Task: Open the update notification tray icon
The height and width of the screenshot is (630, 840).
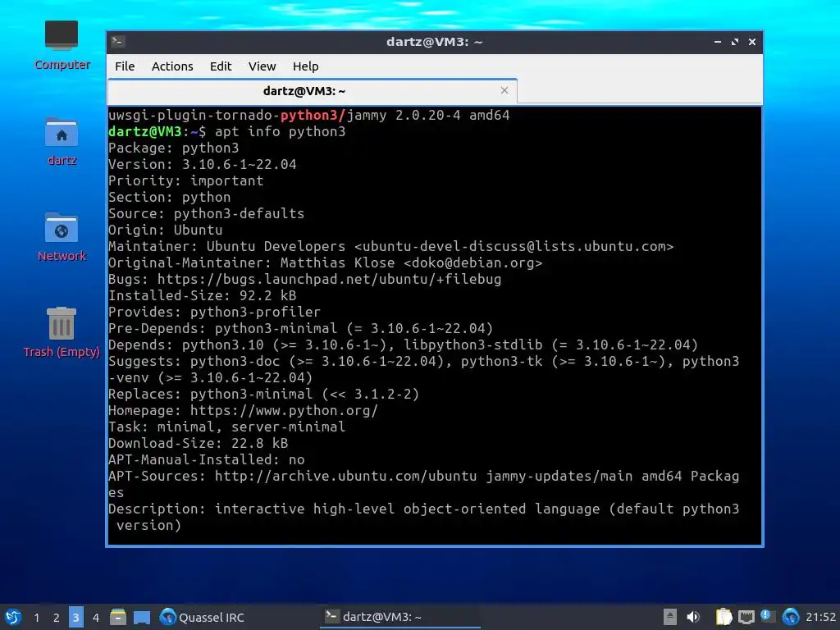Action: click(768, 617)
